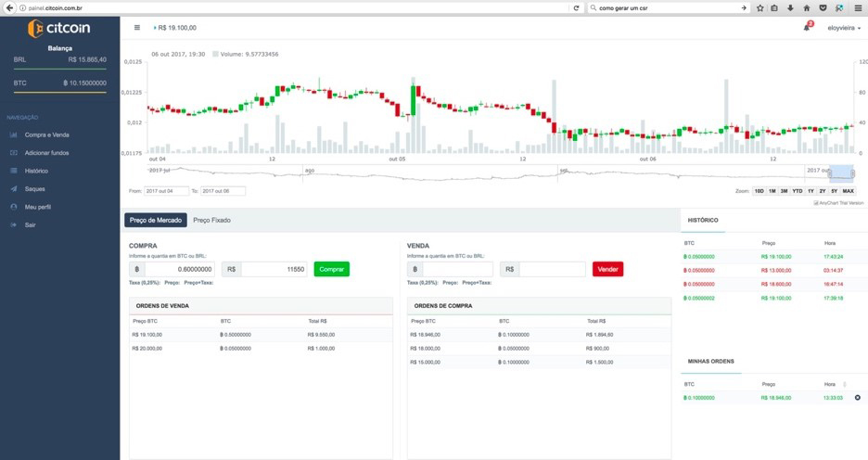Screen dimensions: 868x460
Task: Click the Compra R$ amount field
Action: [x=274, y=269]
